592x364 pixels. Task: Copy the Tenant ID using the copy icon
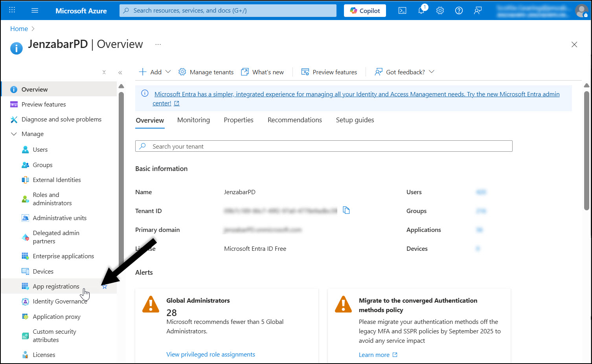(346, 210)
